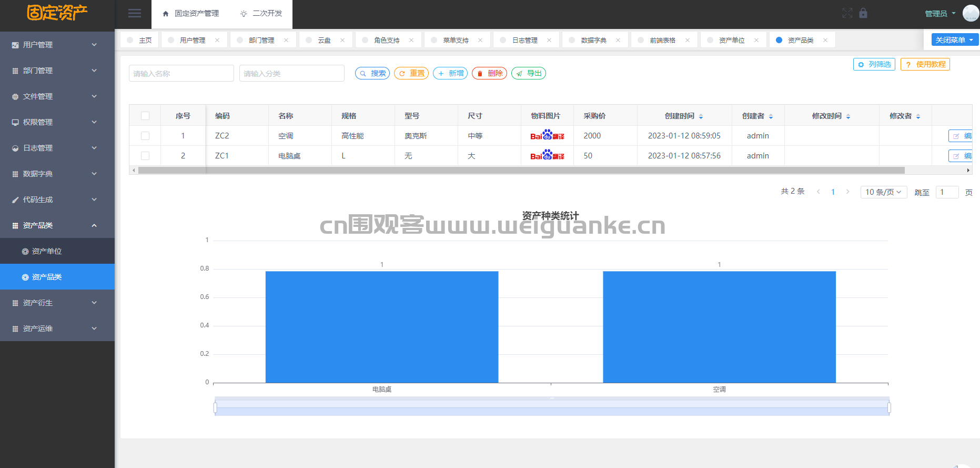
Task: Toggle the select-all header checkbox
Action: coord(145,116)
